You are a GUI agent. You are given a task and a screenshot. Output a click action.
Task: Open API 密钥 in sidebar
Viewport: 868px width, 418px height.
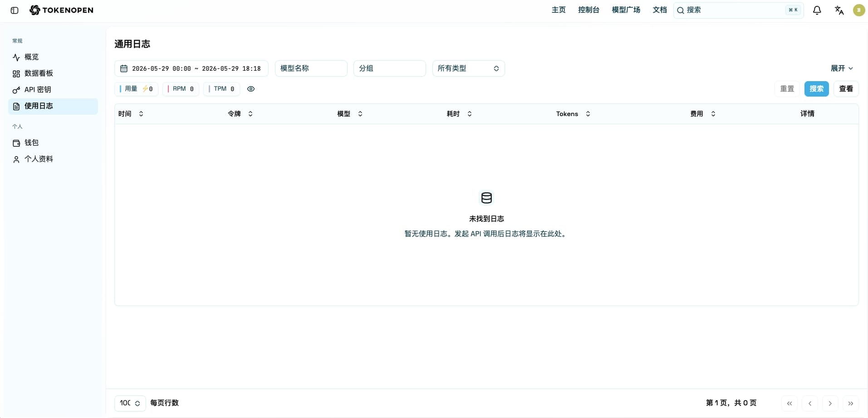53,90
